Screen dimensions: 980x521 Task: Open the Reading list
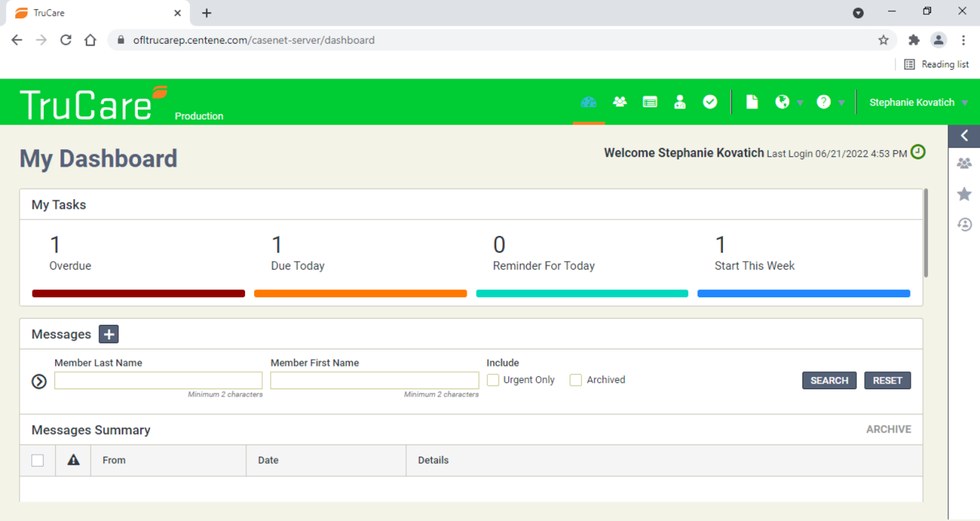937,64
